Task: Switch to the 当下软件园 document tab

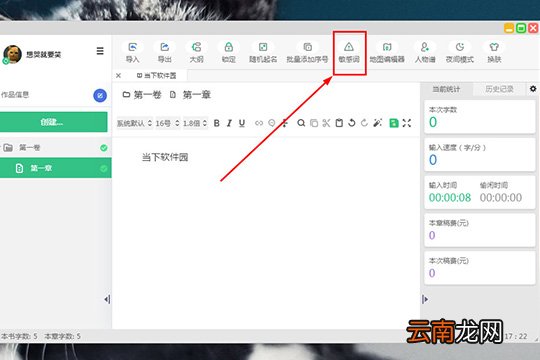Action: [x=157, y=75]
